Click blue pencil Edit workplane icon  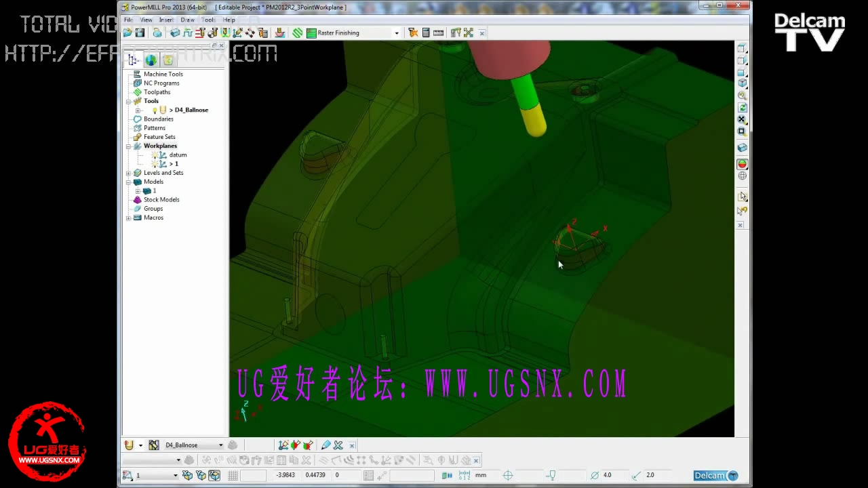coord(325,445)
